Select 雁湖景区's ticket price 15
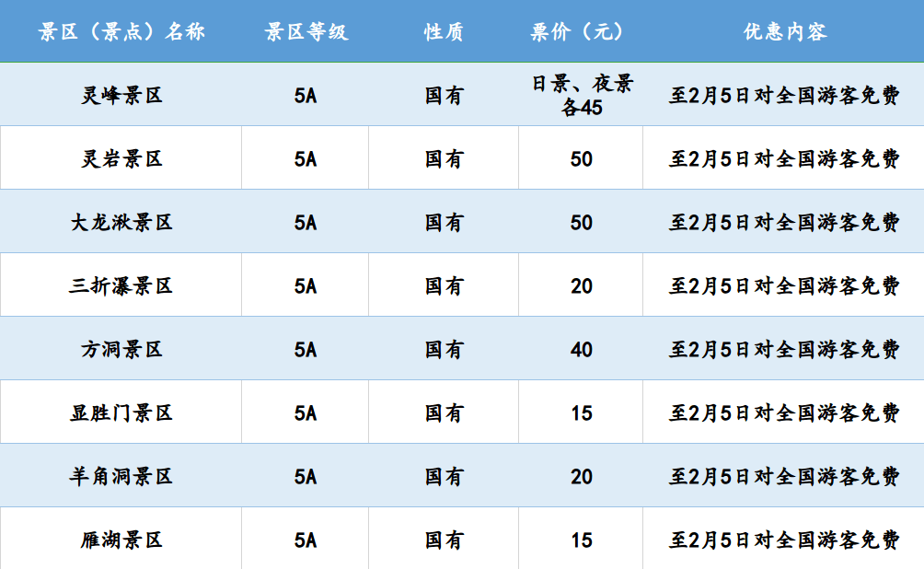 point(581,540)
